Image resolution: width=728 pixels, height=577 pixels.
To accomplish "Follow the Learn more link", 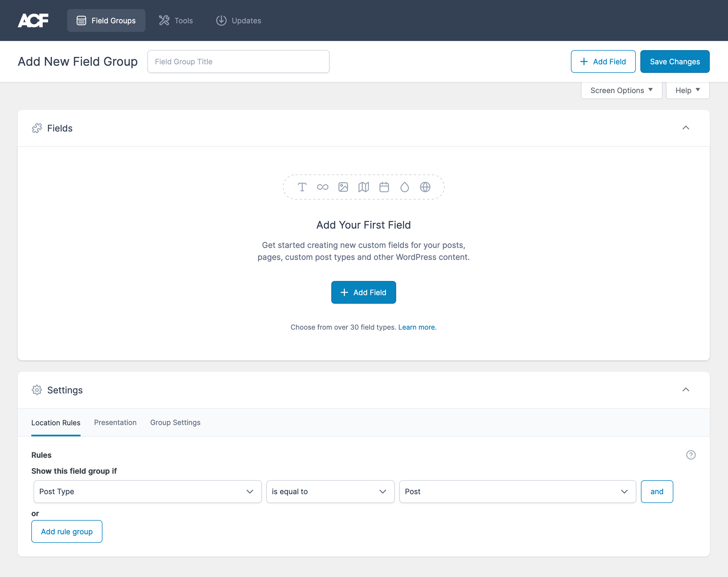I will [416, 327].
